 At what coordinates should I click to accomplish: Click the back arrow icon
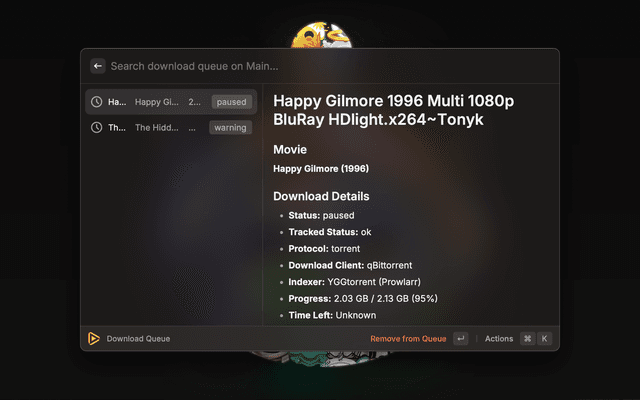97,66
